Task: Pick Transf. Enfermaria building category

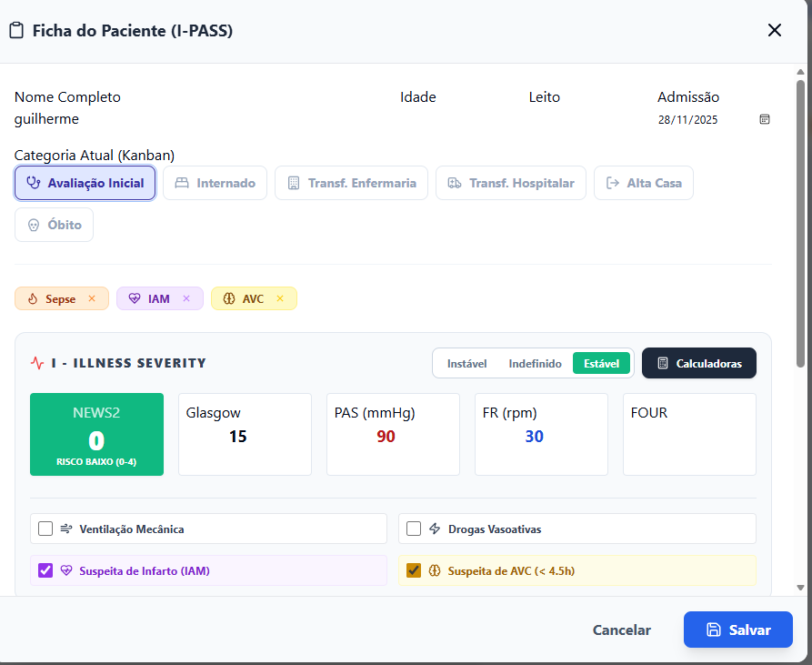Action: [351, 183]
